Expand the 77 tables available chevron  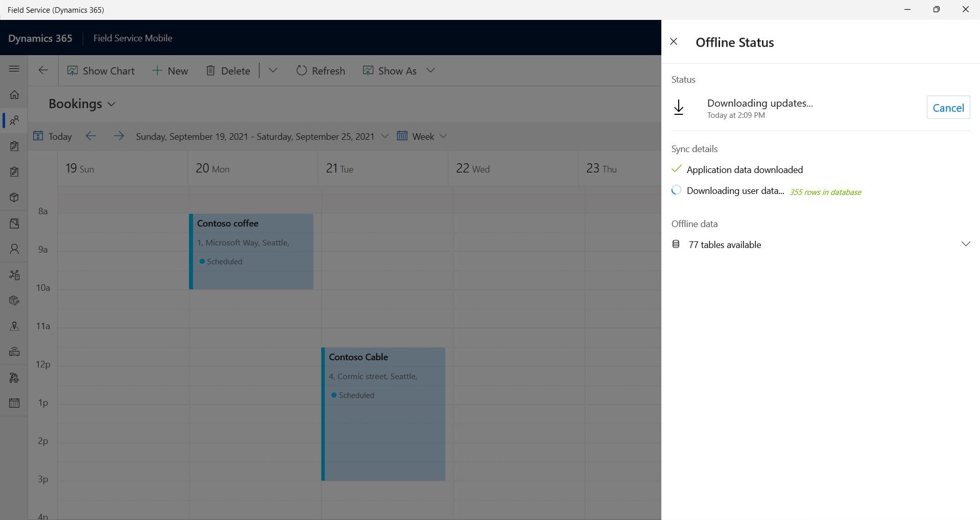[966, 244]
